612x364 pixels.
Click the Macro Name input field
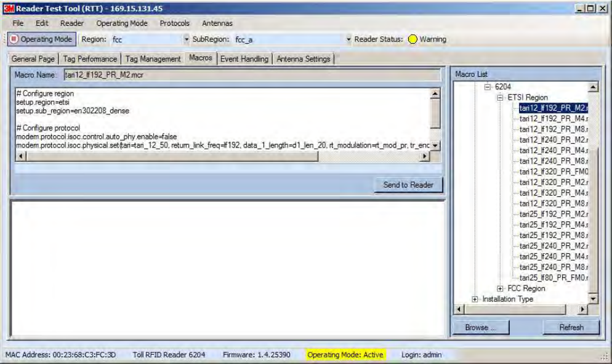point(252,75)
